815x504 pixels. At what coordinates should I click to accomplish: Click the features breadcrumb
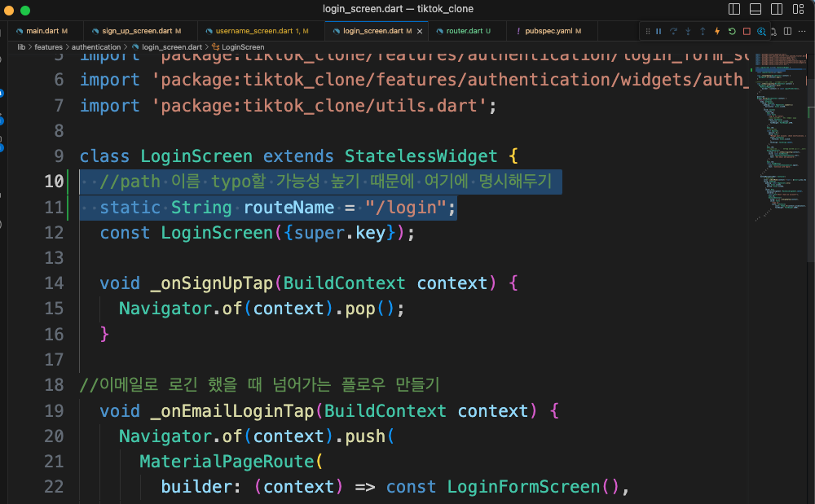coord(48,47)
